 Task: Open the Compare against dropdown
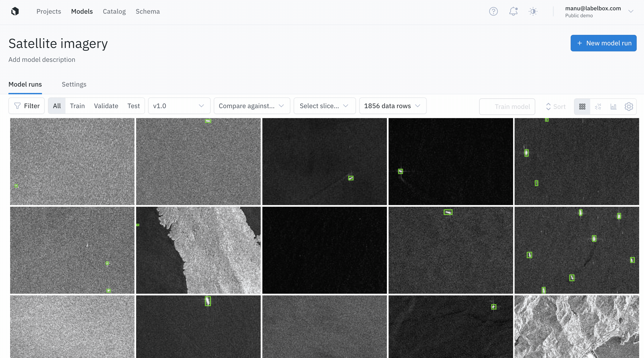[251, 106]
